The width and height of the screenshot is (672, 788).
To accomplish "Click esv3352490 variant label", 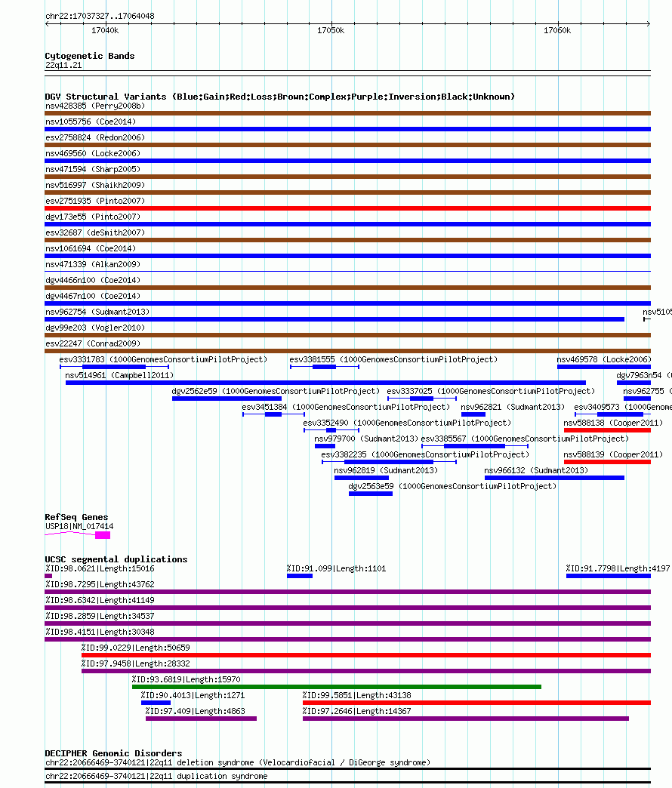I will (407, 423).
